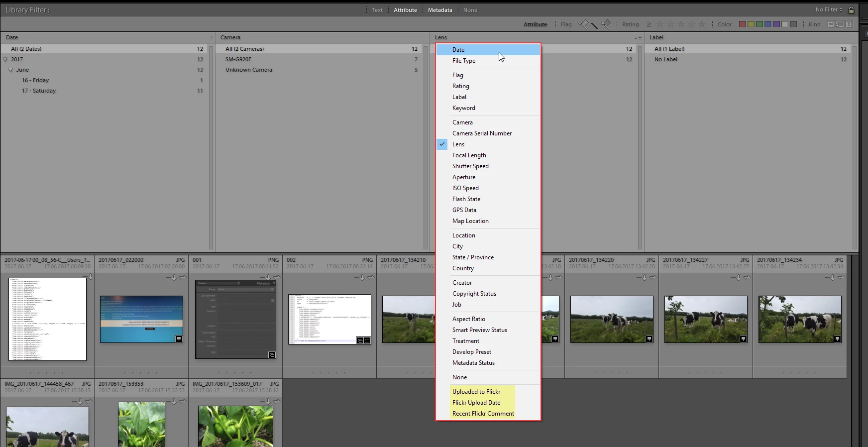Collapse the June month tree node
868x447 pixels.
click(x=11, y=70)
